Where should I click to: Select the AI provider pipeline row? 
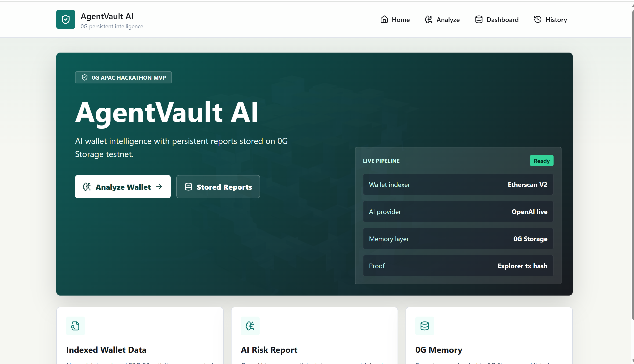click(x=458, y=211)
